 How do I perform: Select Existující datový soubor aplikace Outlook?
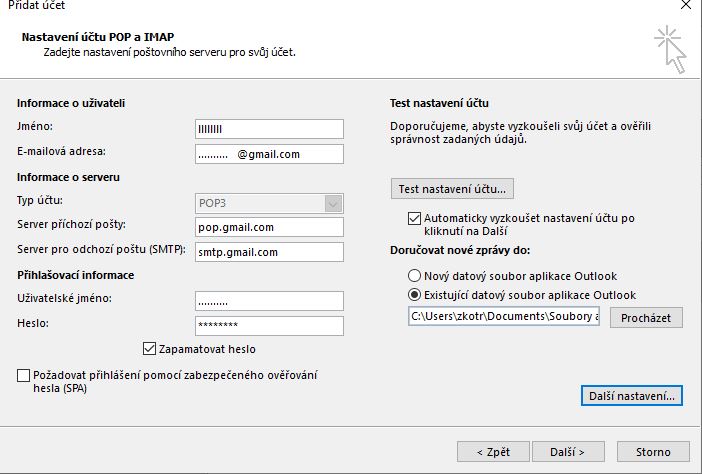415,295
